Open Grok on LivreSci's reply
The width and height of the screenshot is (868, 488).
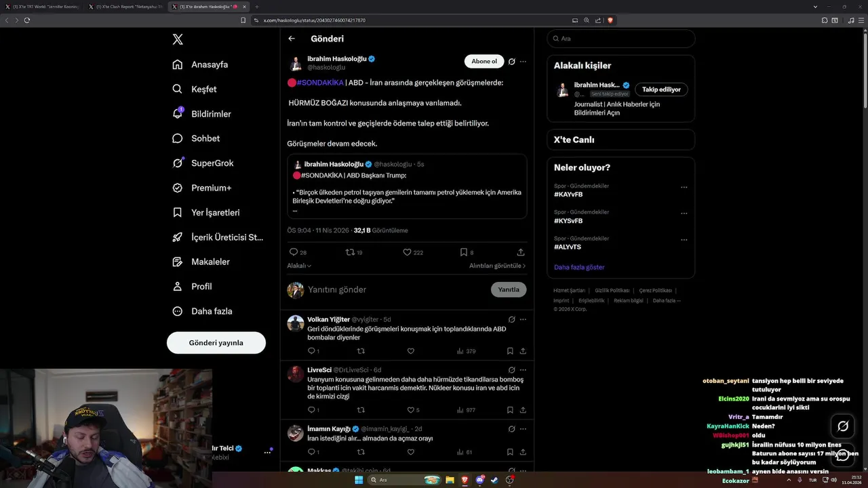pyautogui.click(x=512, y=370)
